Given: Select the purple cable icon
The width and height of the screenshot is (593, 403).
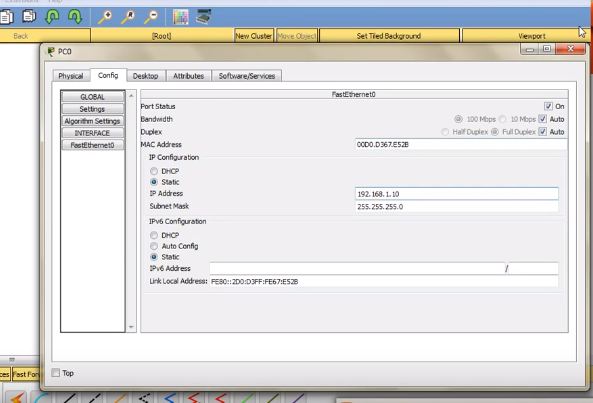Looking at the screenshot, I should click(x=298, y=398).
